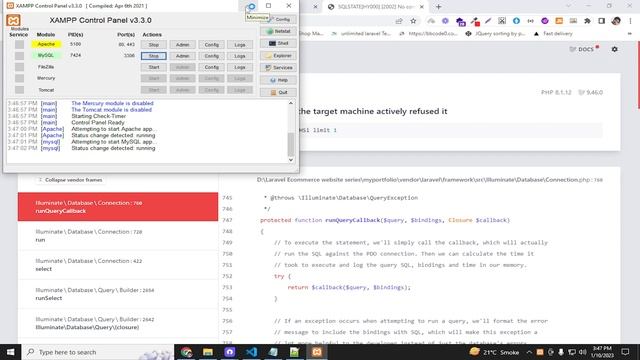Open Chrome profile avatar
This screenshot has height=360, width=640.
pyautogui.click(x=616, y=21)
